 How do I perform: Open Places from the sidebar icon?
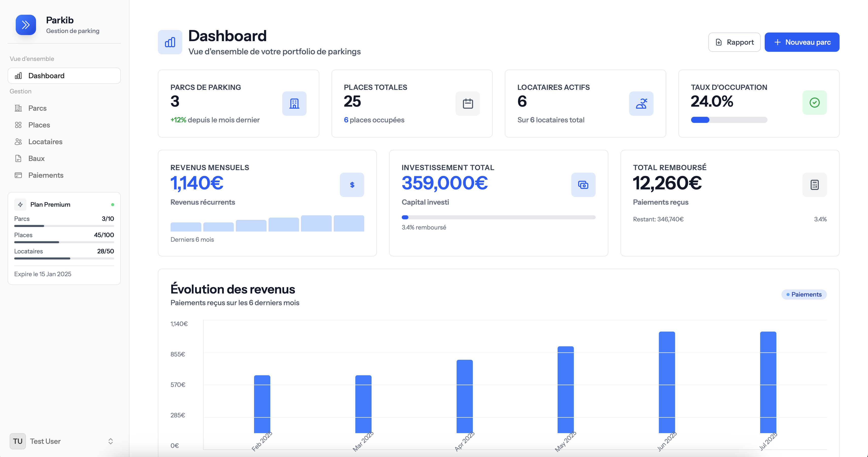click(19, 125)
